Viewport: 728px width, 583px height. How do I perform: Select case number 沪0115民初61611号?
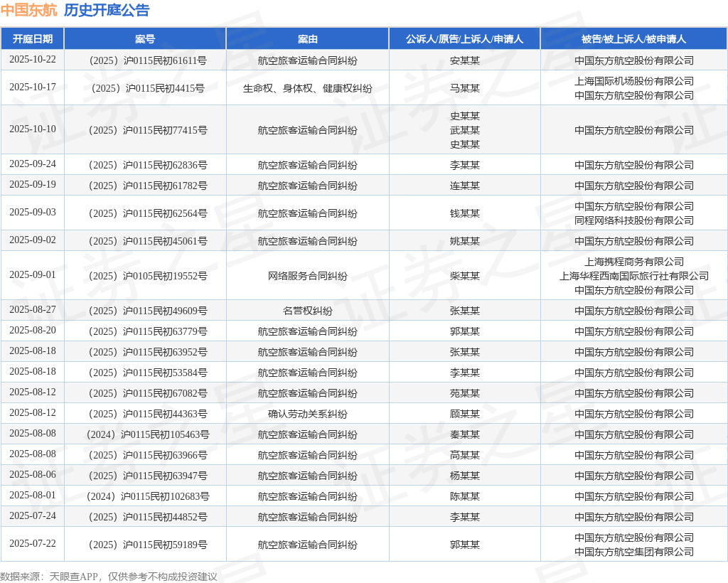click(148, 61)
